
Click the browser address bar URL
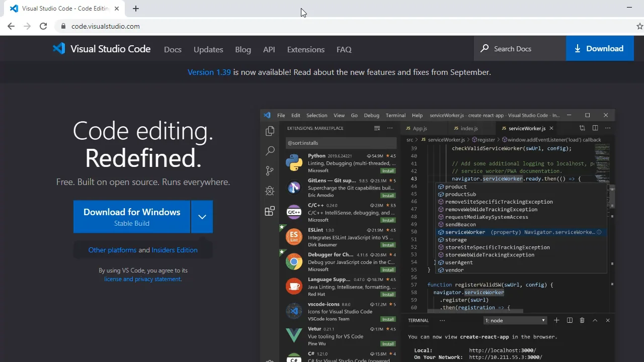106,26
